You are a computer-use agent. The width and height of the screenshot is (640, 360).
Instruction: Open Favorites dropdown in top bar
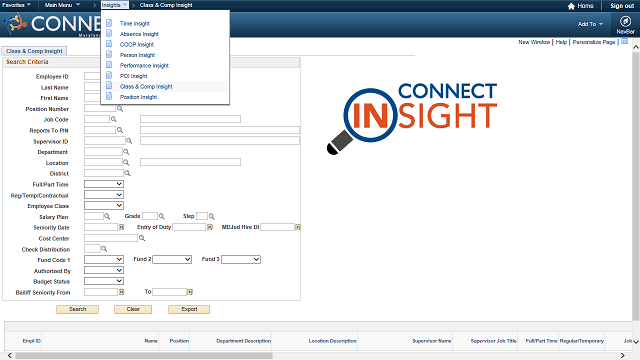pos(16,5)
